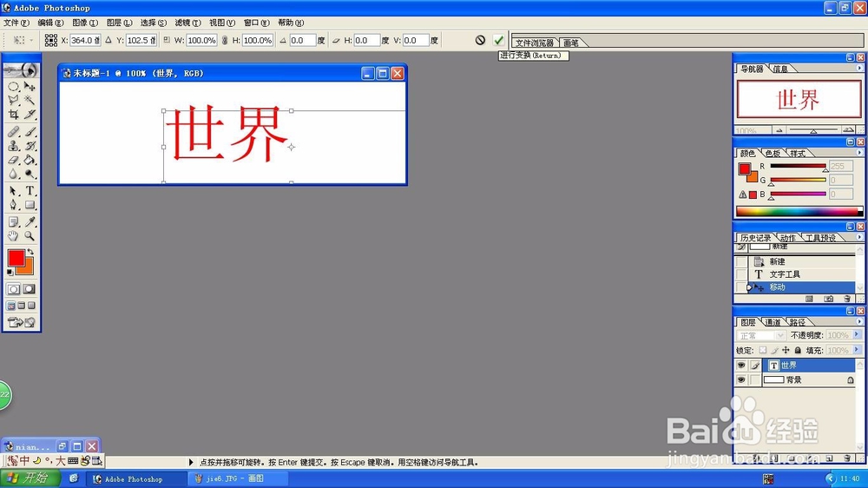Select the Polygonal Lasso tool
The image size is (868, 488).
13,100
